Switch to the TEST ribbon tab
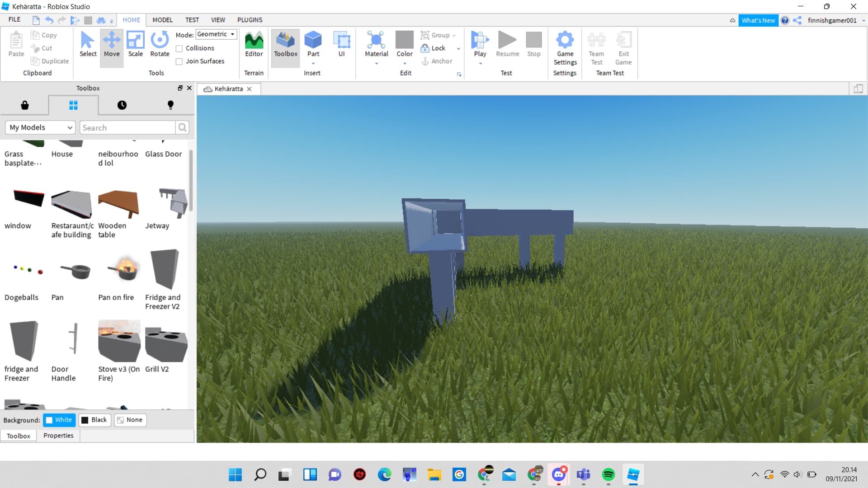Viewport: 868px width, 488px height. click(192, 20)
